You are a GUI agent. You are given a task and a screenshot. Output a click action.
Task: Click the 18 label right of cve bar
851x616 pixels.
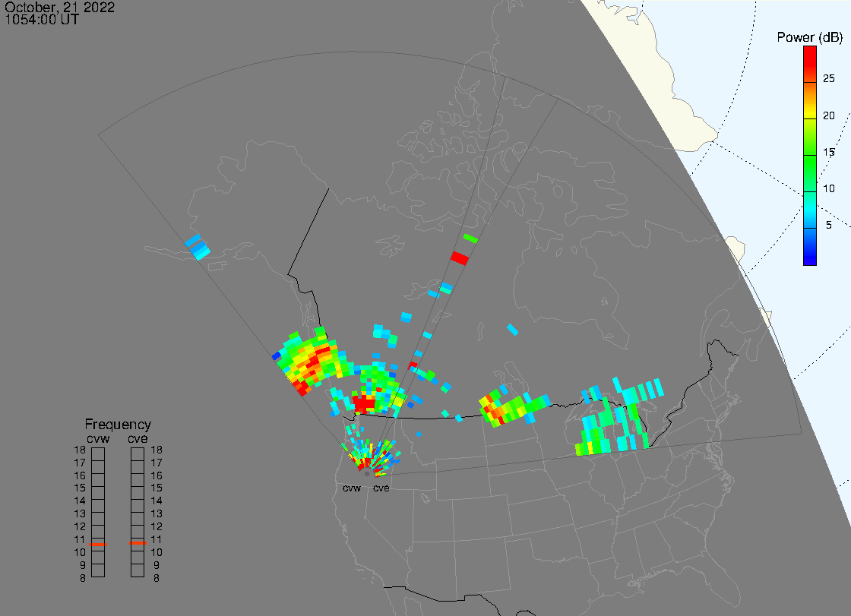point(157,450)
